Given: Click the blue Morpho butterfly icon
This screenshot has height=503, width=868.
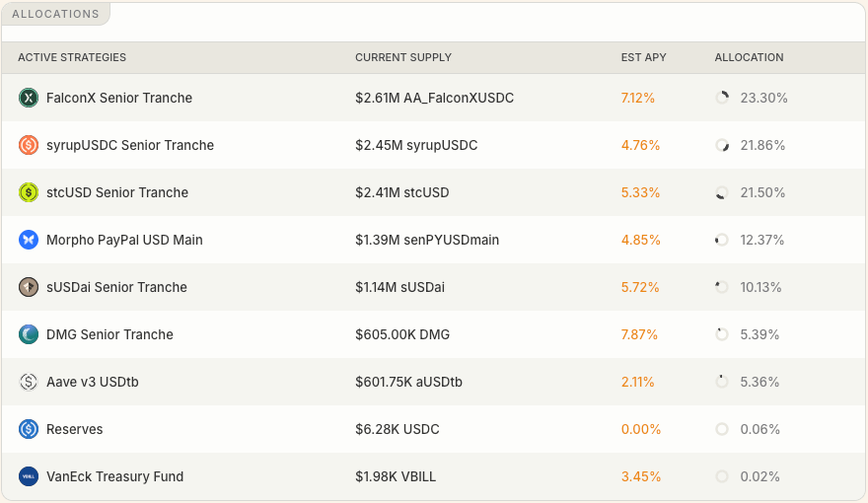Looking at the screenshot, I should coord(29,240).
